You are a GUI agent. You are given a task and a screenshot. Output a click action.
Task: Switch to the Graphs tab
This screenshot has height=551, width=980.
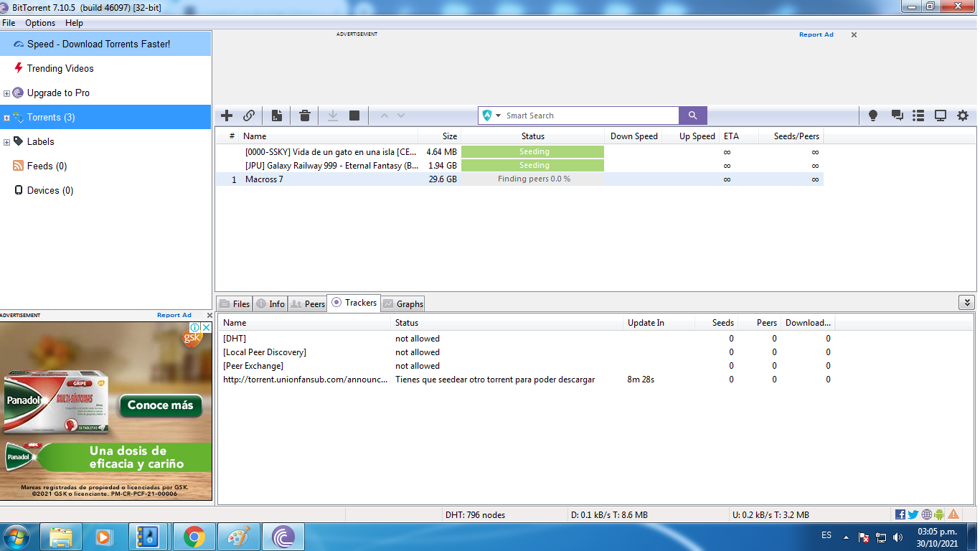pos(403,304)
